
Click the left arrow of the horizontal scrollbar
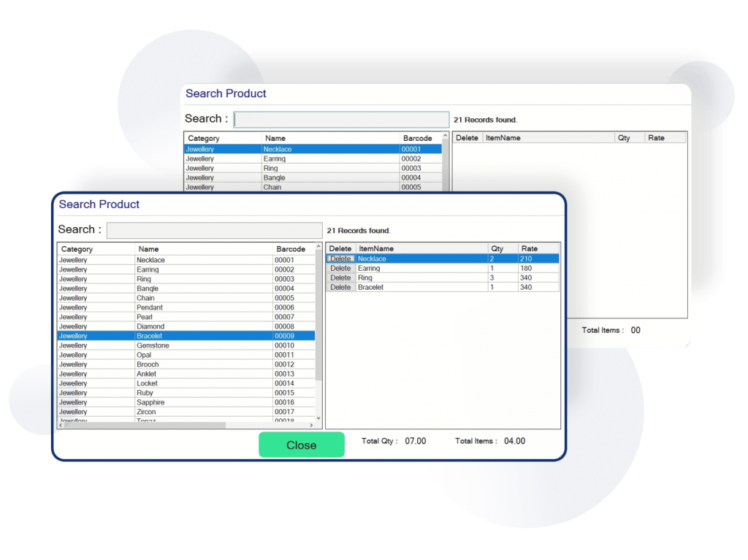61,425
